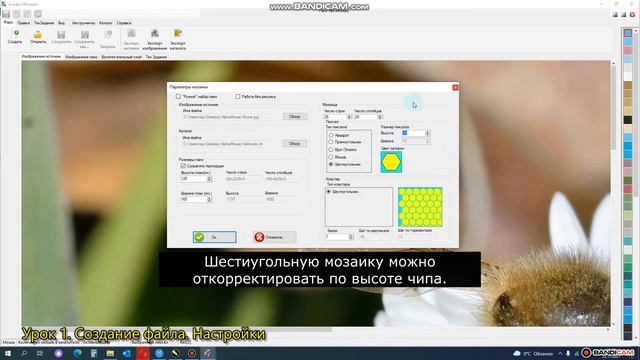The width and height of the screenshot is (640, 360).
Task: Adjust the Зазор spinner arrows
Action: tap(351, 237)
